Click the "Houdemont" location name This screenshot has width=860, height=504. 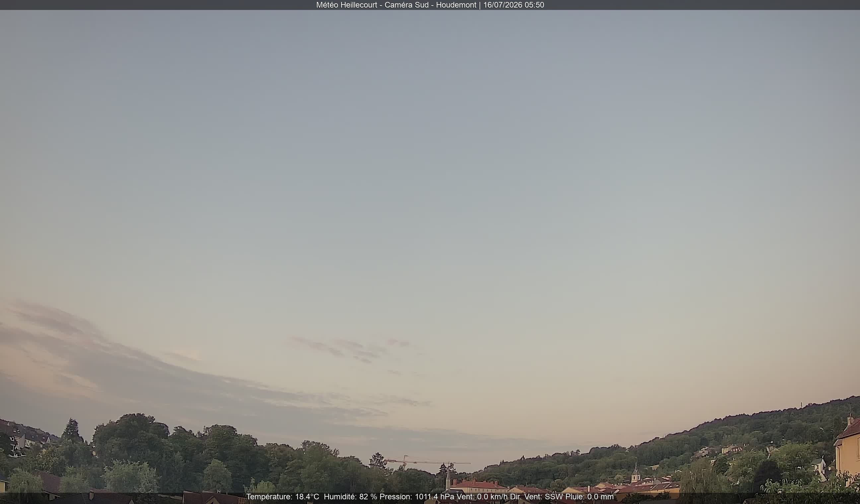(x=456, y=5)
